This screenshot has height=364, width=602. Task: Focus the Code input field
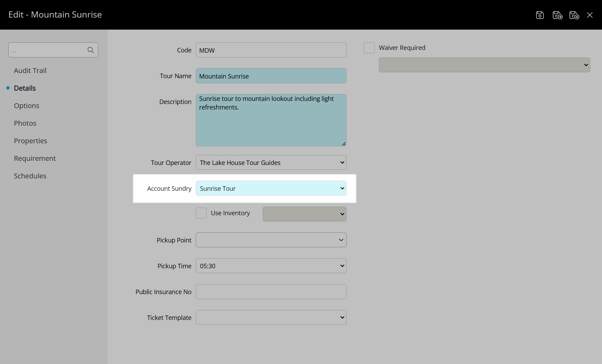tap(271, 50)
